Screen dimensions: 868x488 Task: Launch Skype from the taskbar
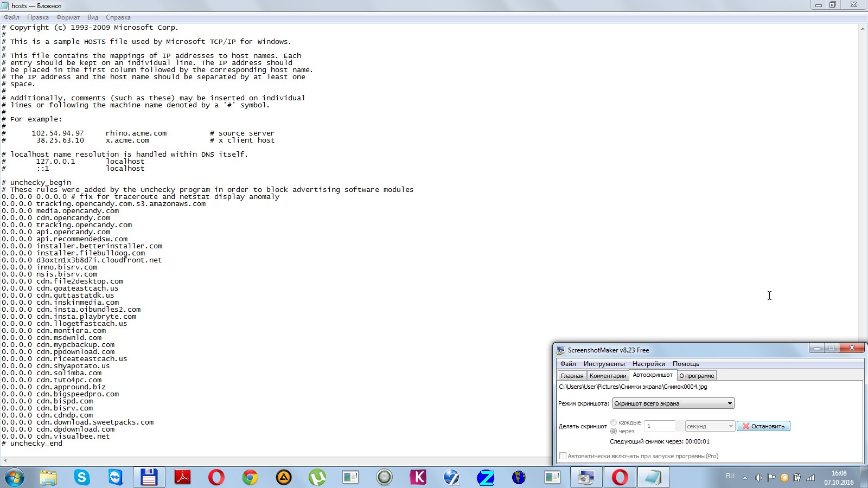[x=82, y=477]
